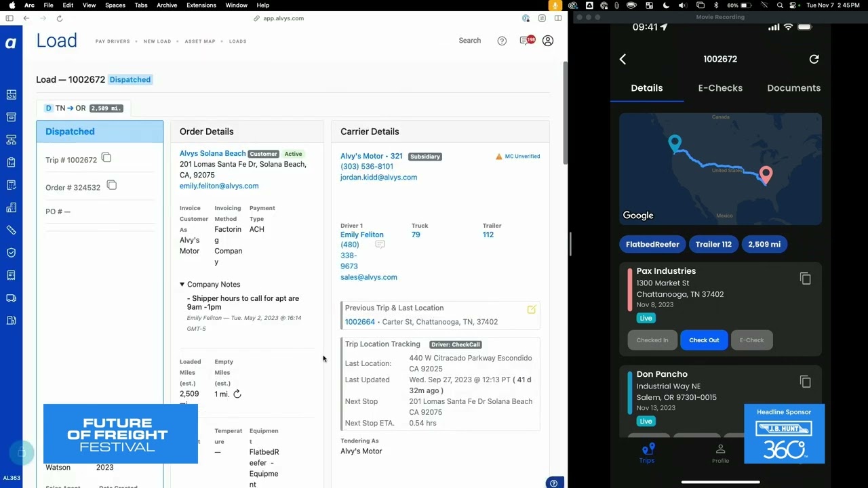
Task: Call carrier at (303) 536-8101
Action: pyautogui.click(x=367, y=167)
